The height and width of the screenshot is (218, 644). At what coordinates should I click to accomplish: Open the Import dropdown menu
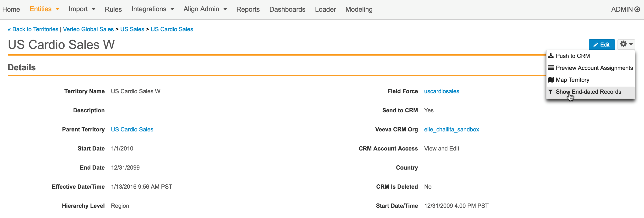pos(82,9)
